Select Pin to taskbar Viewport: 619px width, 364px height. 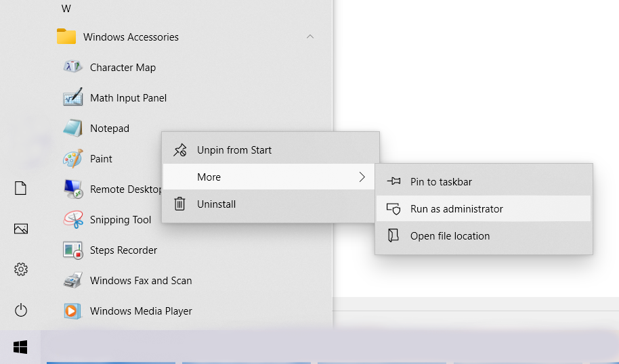484,181
